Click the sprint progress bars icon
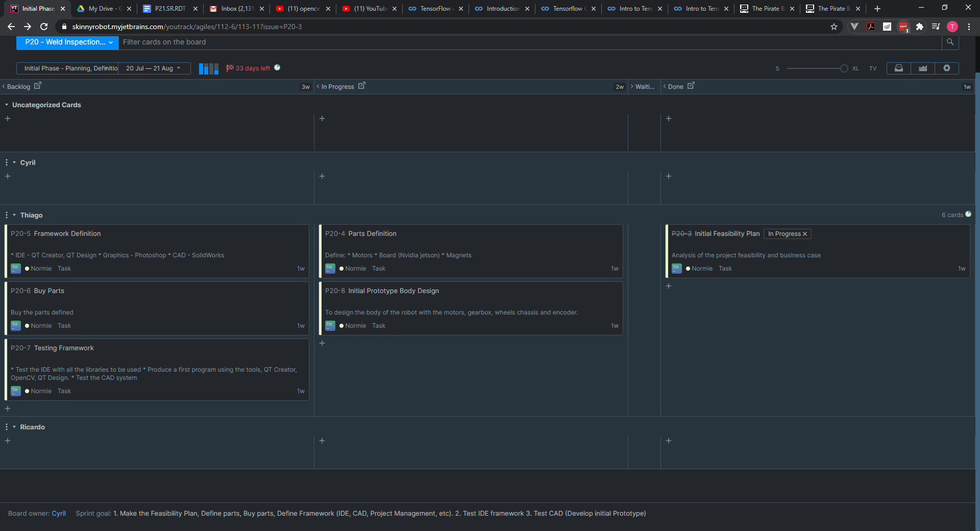Viewport: 980px width, 531px height. 208,68
